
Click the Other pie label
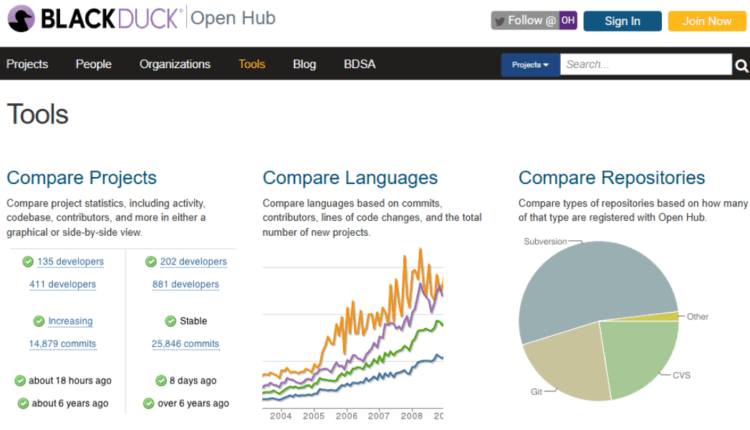click(697, 317)
